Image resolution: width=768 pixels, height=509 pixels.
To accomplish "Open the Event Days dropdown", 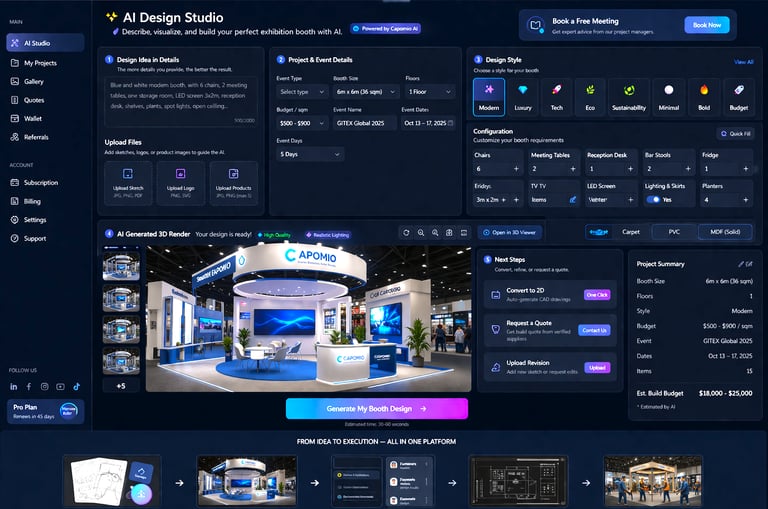I will [310, 154].
